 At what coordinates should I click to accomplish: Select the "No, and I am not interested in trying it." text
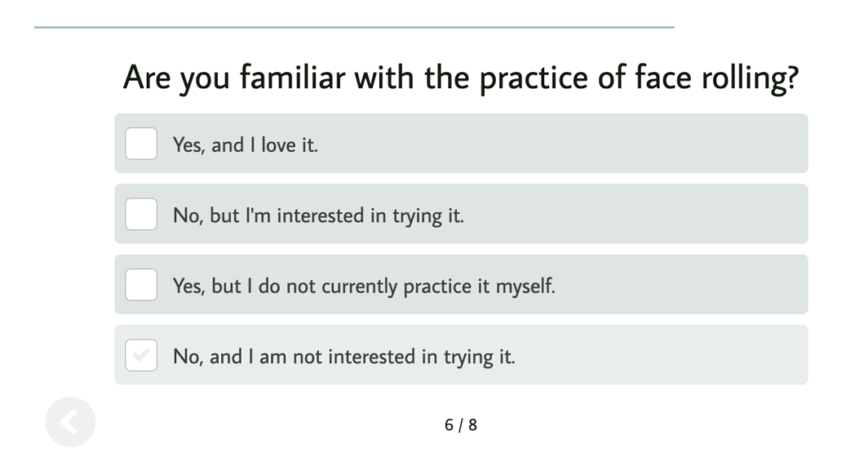(x=344, y=357)
